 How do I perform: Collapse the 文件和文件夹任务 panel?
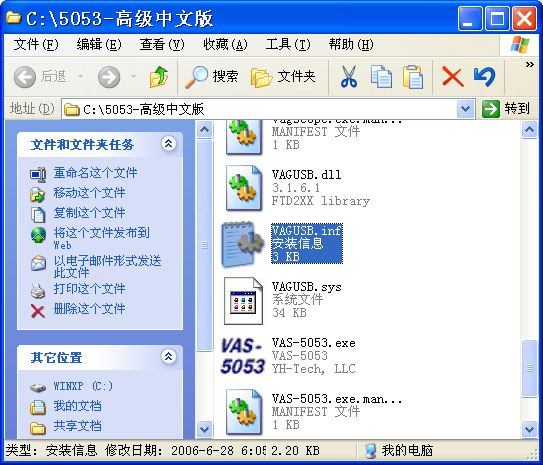(168, 143)
